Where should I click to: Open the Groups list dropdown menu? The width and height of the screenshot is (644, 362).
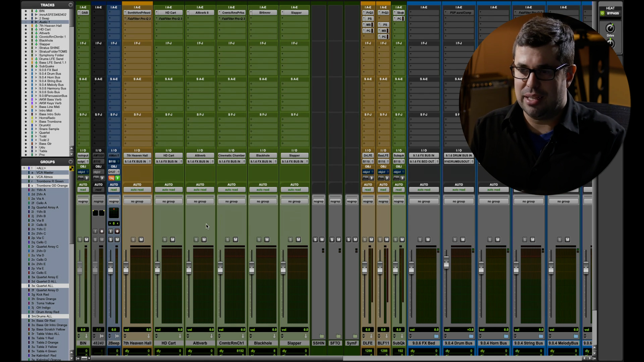pos(70,162)
